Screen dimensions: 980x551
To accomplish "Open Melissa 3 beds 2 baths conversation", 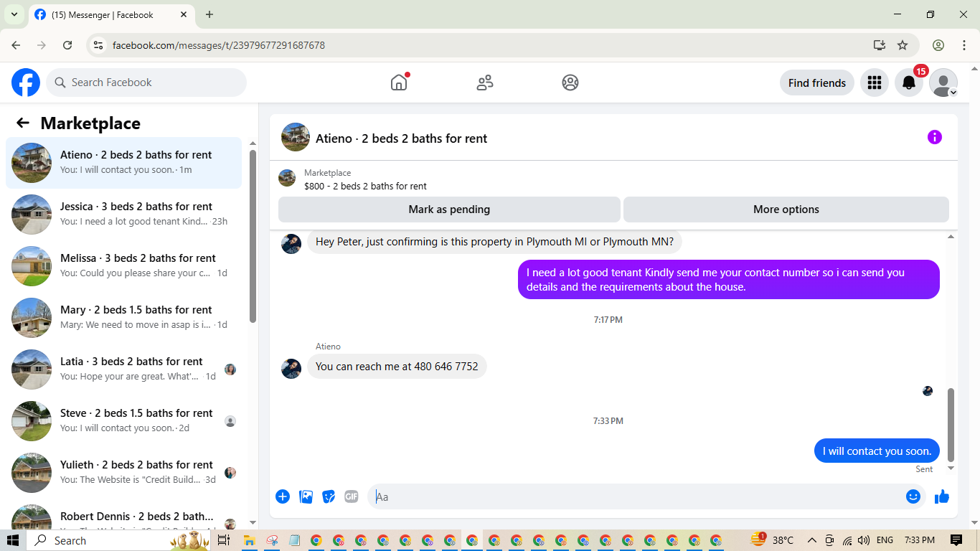I will pyautogui.click(x=124, y=266).
